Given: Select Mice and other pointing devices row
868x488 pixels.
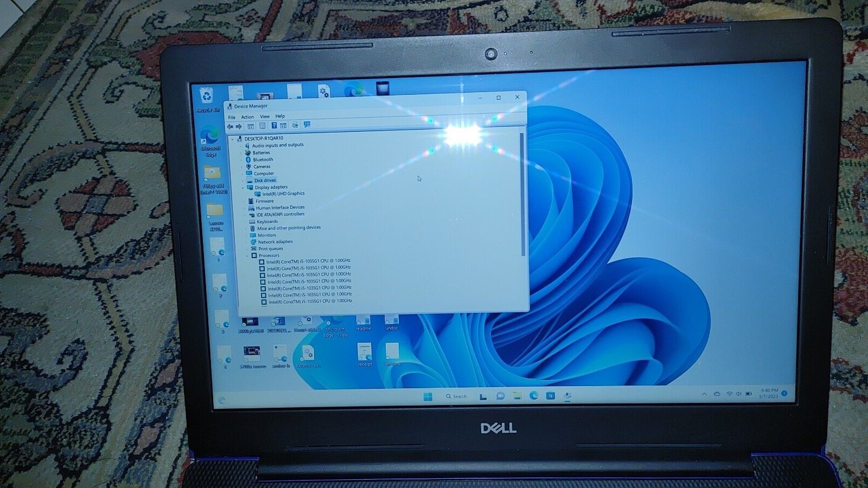Looking at the screenshot, I should [x=285, y=228].
